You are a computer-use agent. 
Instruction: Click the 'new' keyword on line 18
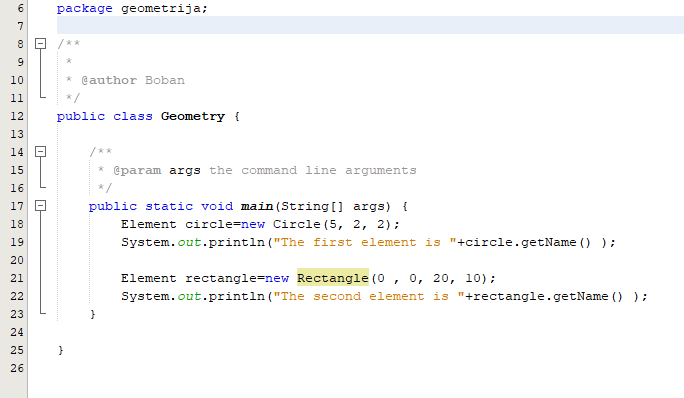click(253, 224)
